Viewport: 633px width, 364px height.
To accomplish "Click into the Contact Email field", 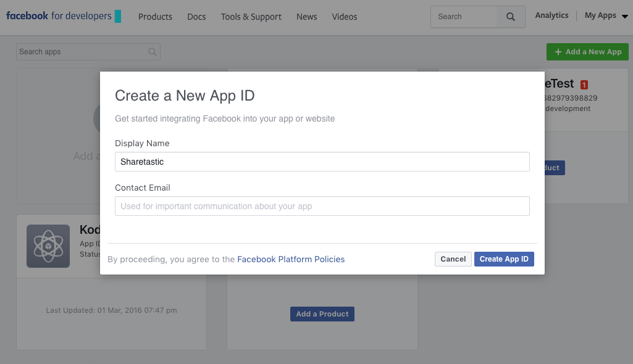I will pos(322,205).
